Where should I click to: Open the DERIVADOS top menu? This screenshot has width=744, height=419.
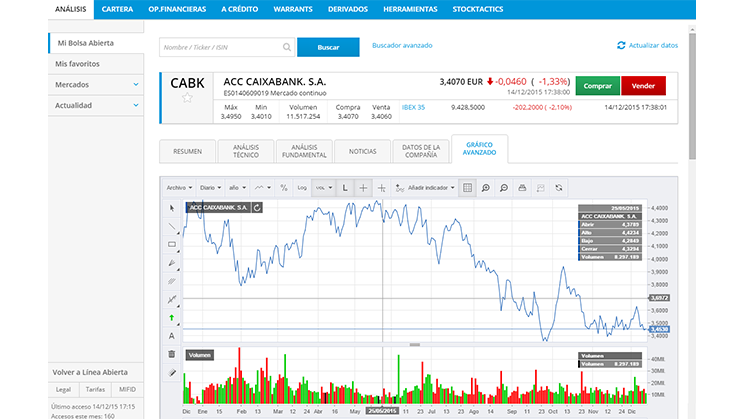348,9
